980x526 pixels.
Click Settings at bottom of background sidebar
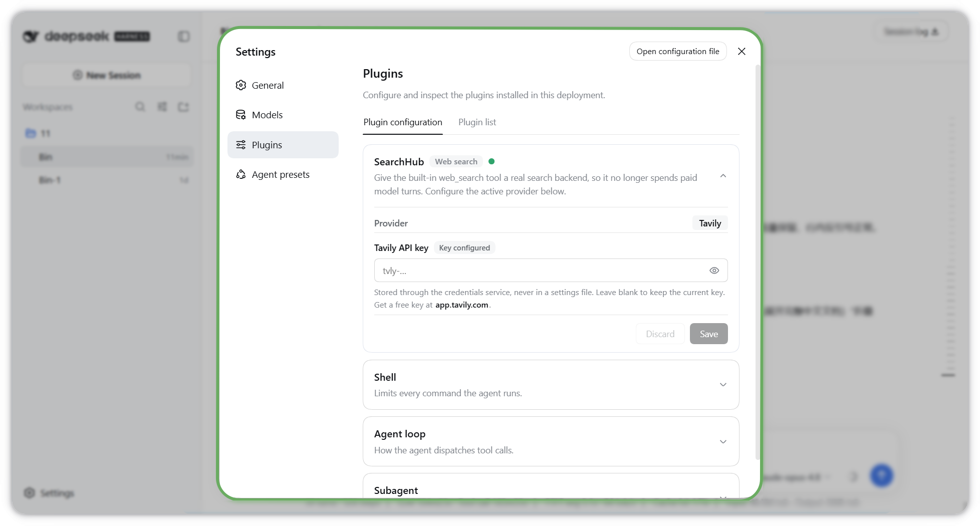(x=49, y=493)
